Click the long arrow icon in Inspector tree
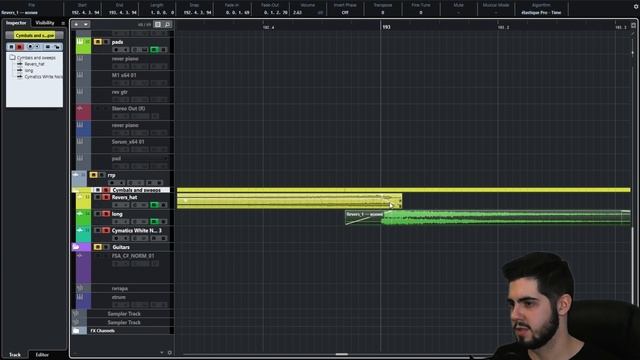The width and height of the screenshot is (640, 360). click(x=20, y=70)
